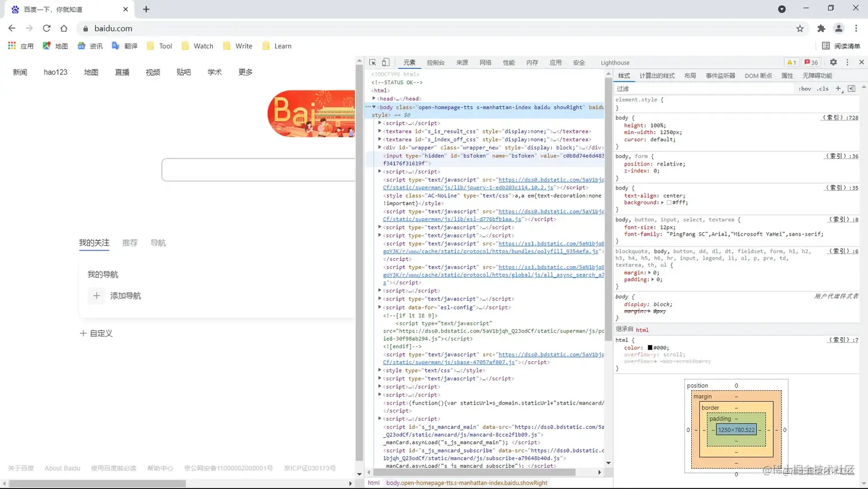
Task: Expand the margin shorthand in styles
Action: (650, 273)
